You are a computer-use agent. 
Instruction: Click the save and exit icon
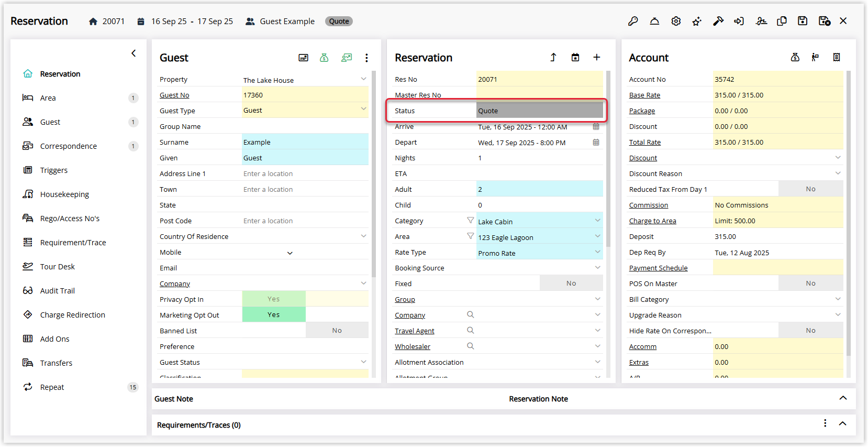click(x=825, y=21)
